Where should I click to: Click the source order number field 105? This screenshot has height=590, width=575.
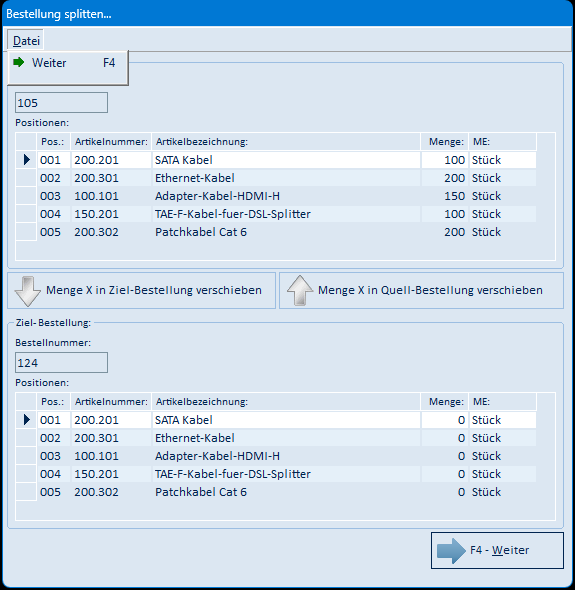click(x=61, y=103)
